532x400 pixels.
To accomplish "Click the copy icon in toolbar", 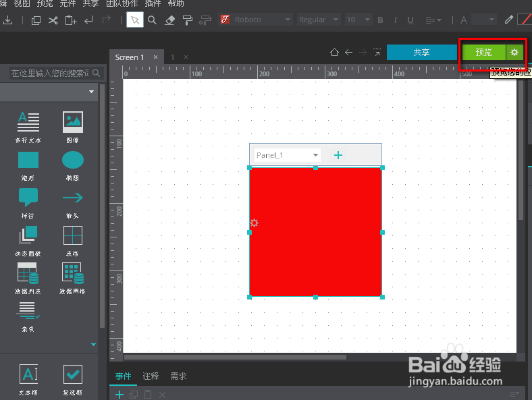I will coord(36,20).
